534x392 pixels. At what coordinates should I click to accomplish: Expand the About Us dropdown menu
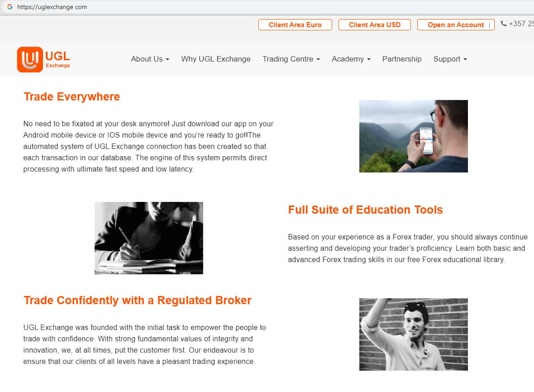coord(150,59)
